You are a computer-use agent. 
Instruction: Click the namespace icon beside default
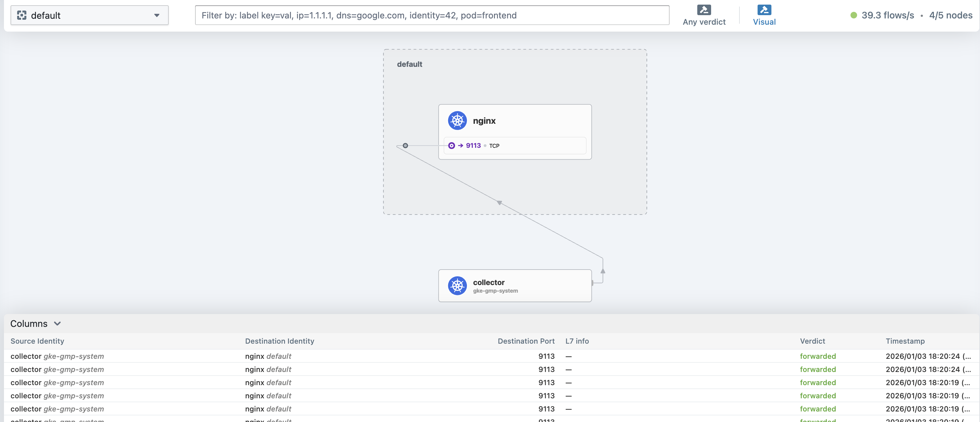22,15
